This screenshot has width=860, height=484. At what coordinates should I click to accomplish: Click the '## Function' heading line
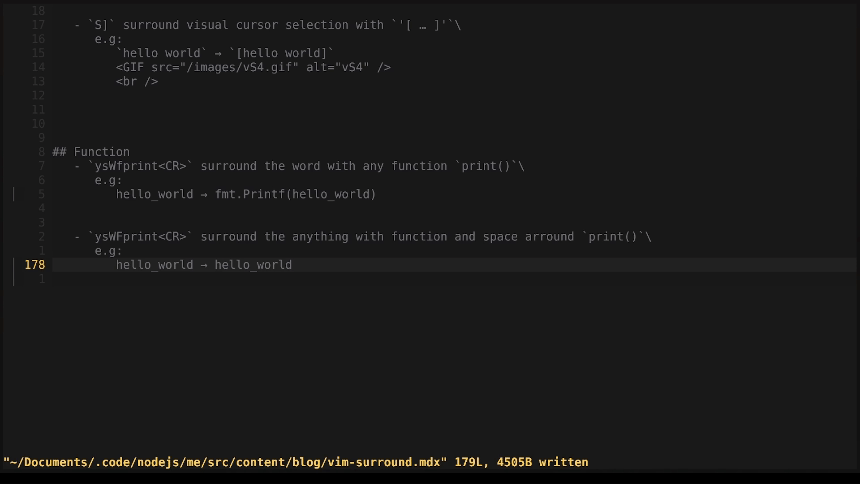point(91,152)
